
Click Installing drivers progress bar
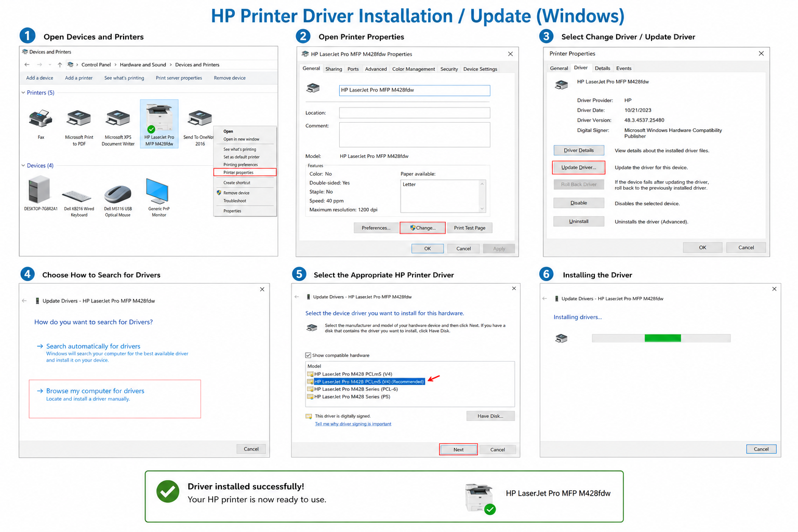coord(661,338)
